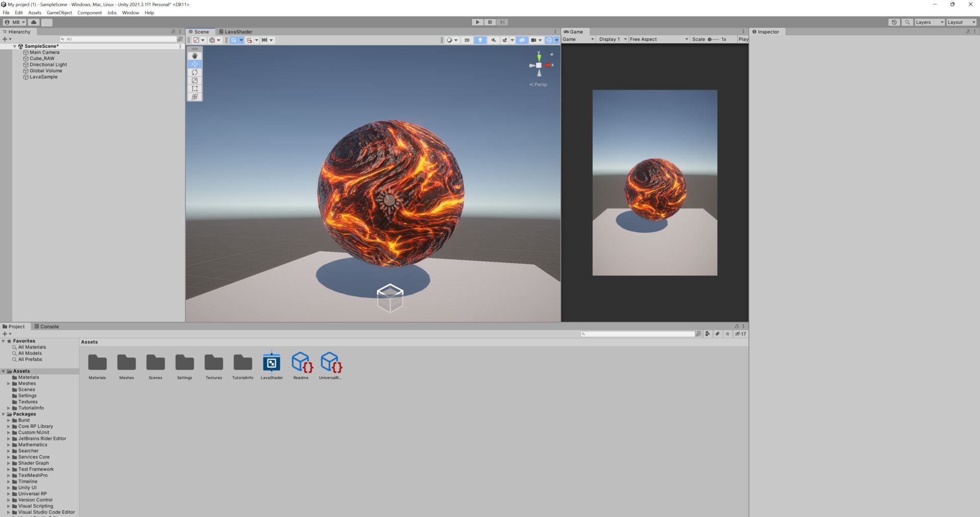Viewport: 980px width, 517px height.
Task: Select the Directional Light in Hierarchy
Action: [x=47, y=64]
